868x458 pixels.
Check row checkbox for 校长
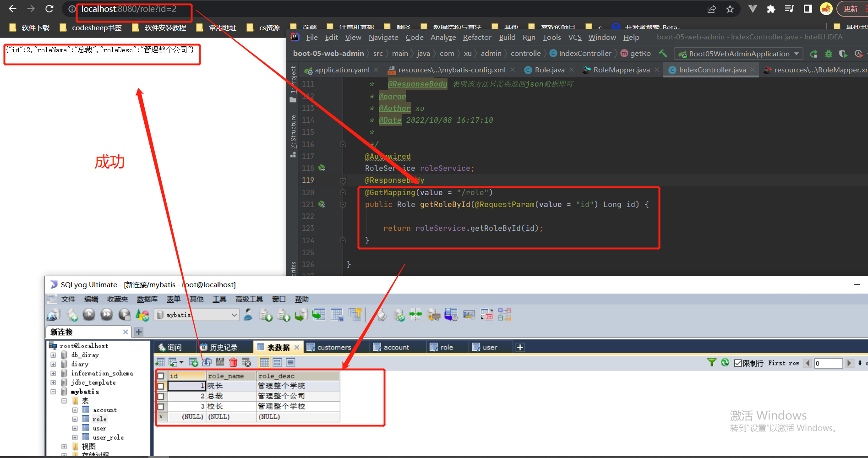161,406
